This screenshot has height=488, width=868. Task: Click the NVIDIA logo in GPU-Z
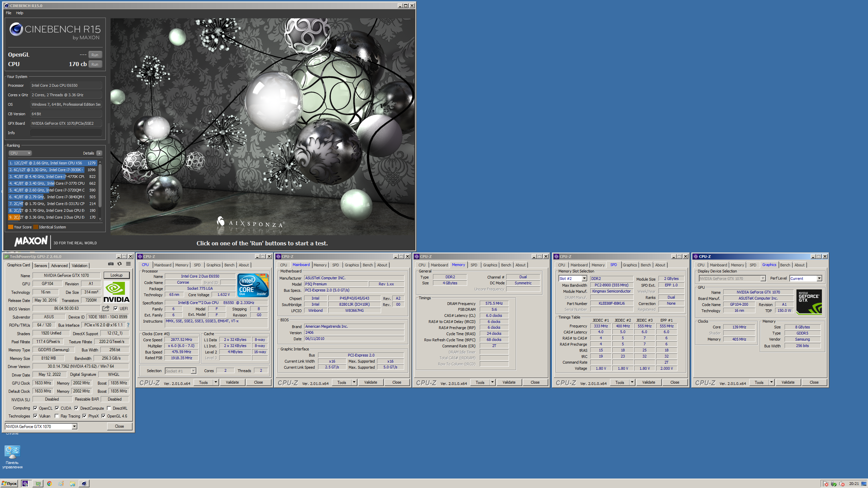click(116, 292)
